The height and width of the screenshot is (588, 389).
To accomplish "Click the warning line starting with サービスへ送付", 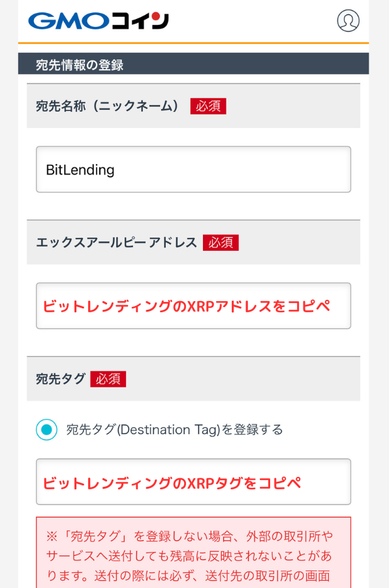I will 189,556.
